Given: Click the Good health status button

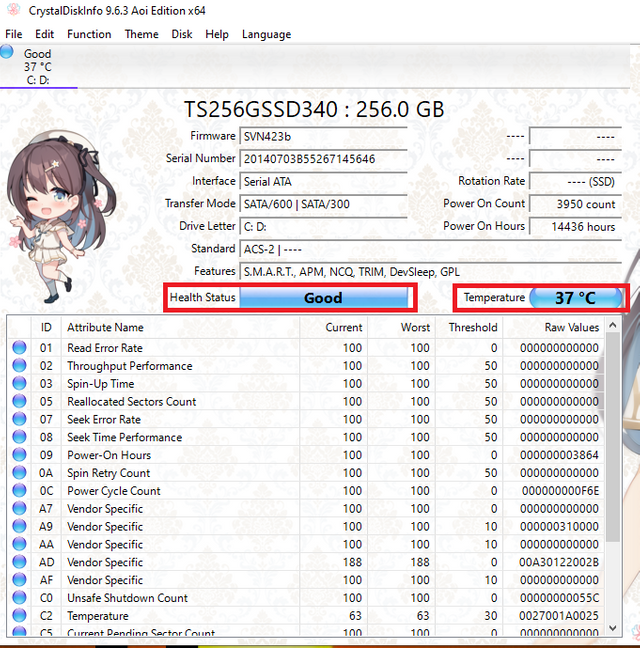Looking at the screenshot, I should coord(324,298).
